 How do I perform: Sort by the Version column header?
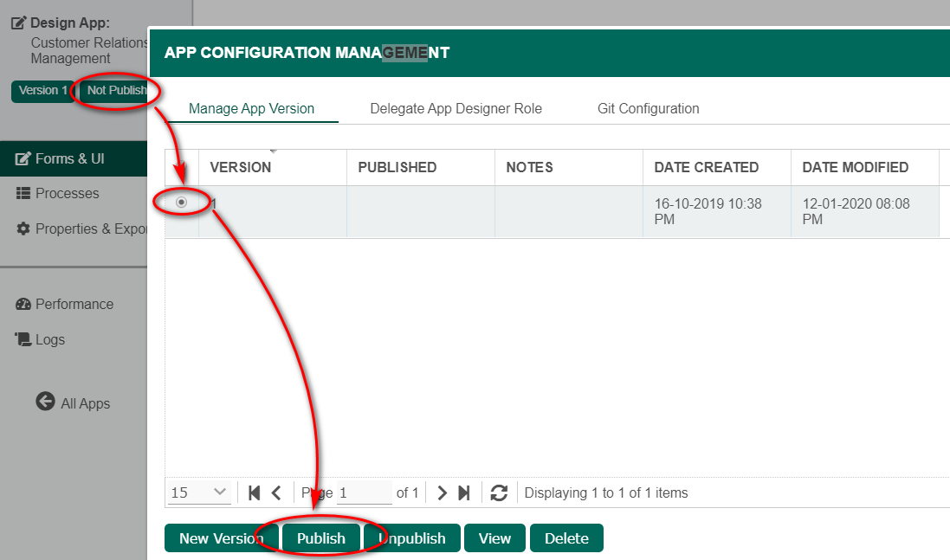tap(241, 167)
